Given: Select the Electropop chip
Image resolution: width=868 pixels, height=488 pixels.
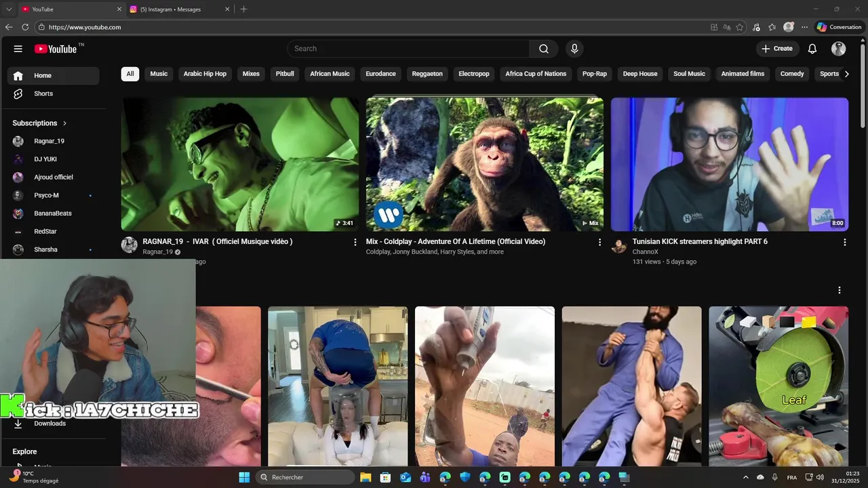Looking at the screenshot, I should (x=474, y=74).
